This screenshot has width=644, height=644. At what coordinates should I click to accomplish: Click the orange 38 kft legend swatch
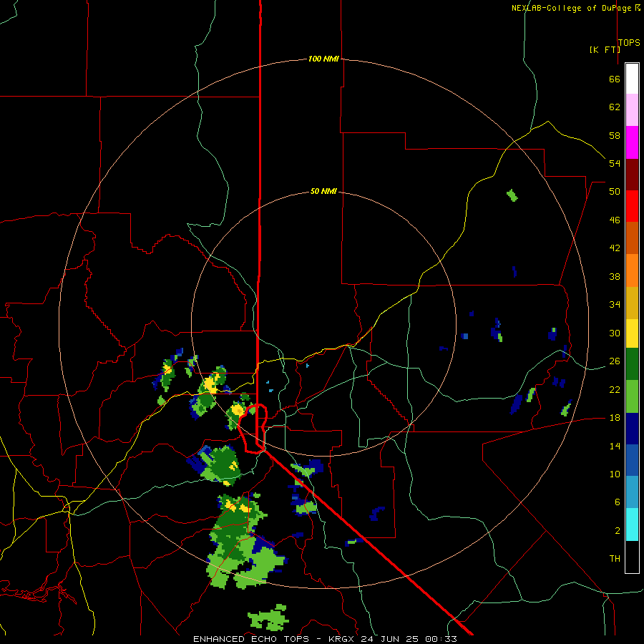(632, 270)
